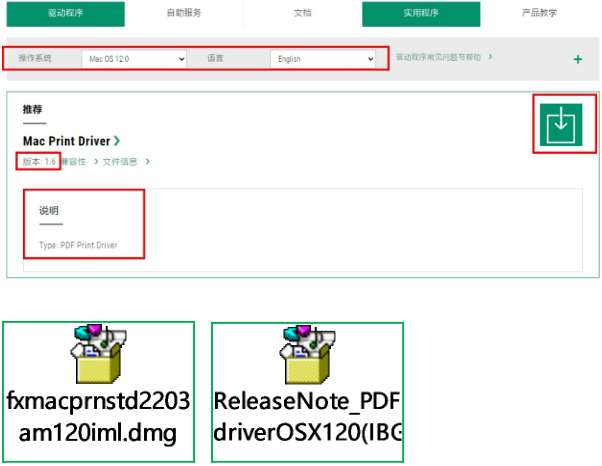Open the Mac OS 12.0 operating system dropdown
Image resolution: width=602 pixels, height=466 pixels.
134,59
